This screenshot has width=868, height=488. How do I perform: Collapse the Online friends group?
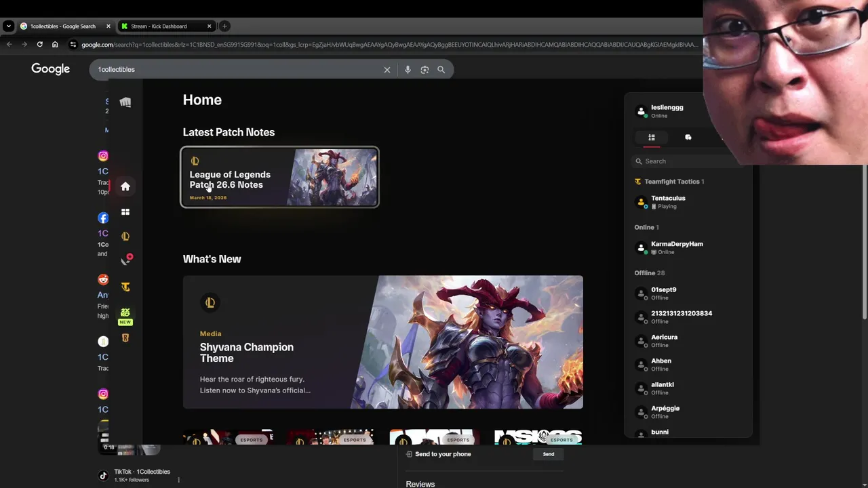pos(646,227)
